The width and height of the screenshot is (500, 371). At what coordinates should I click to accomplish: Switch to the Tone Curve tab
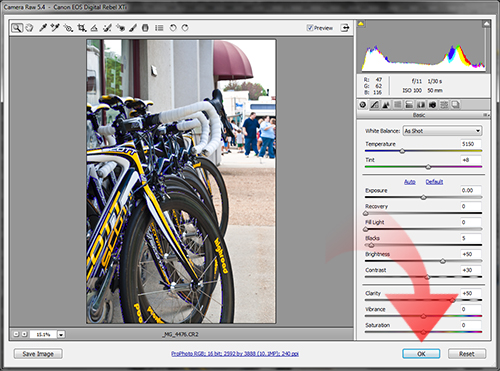coord(375,105)
